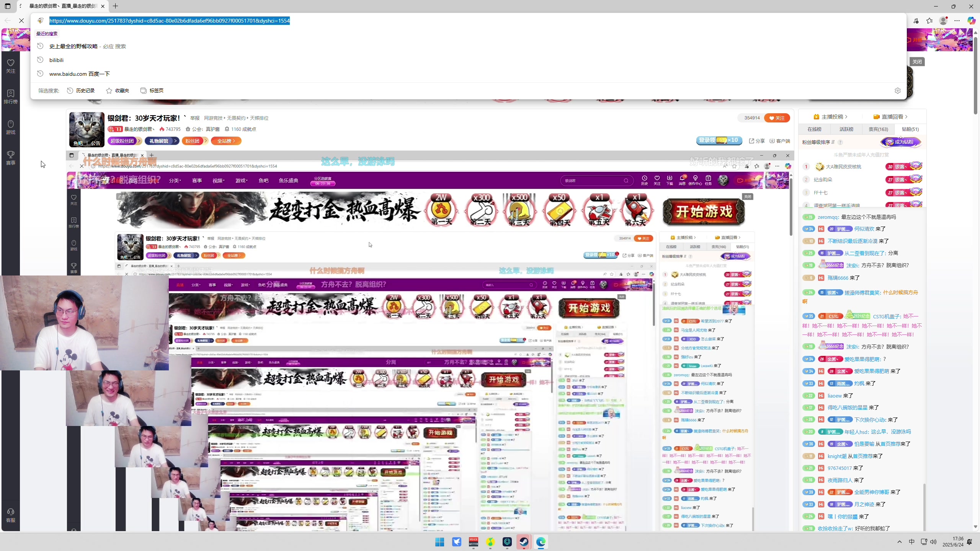Image resolution: width=980 pixels, height=551 pixels.
Task: Filter suggestions by 收藏夹
Action: pos(118,91)
